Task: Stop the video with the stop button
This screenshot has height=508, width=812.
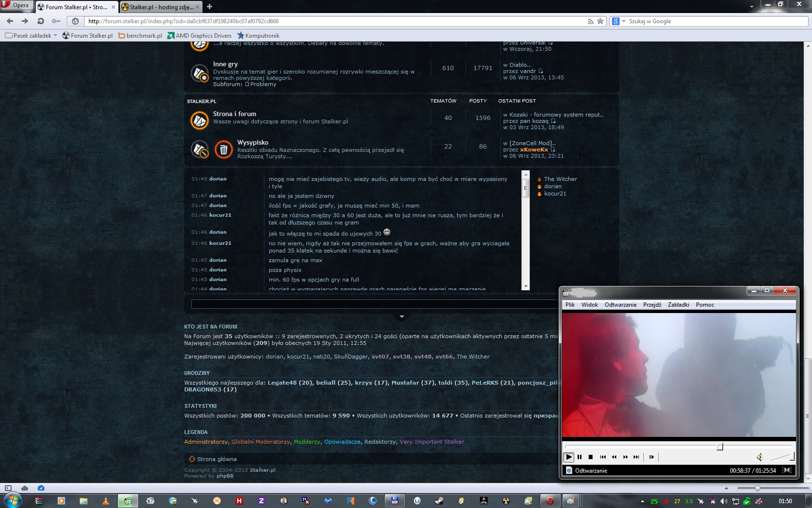Action: click(x=591, y=457)
